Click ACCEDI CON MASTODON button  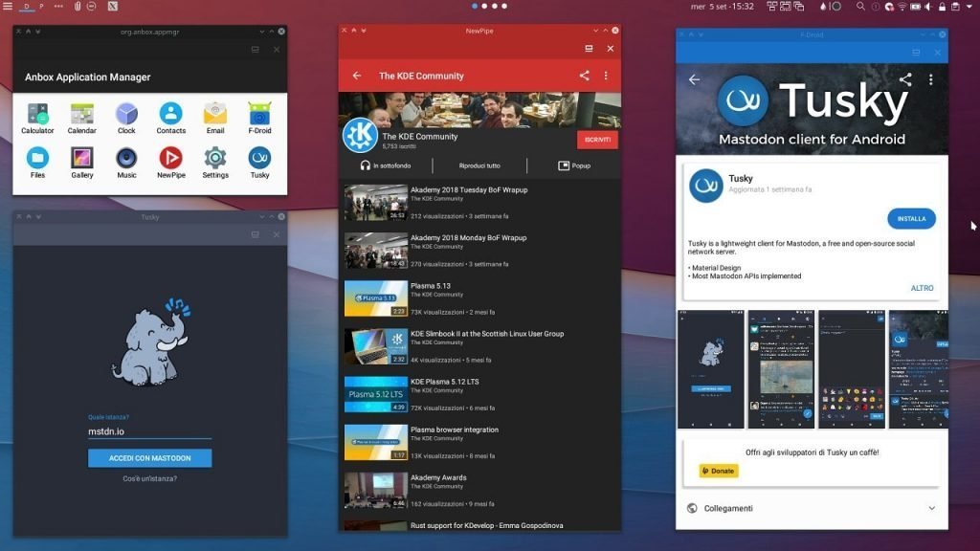pos(150,458)
